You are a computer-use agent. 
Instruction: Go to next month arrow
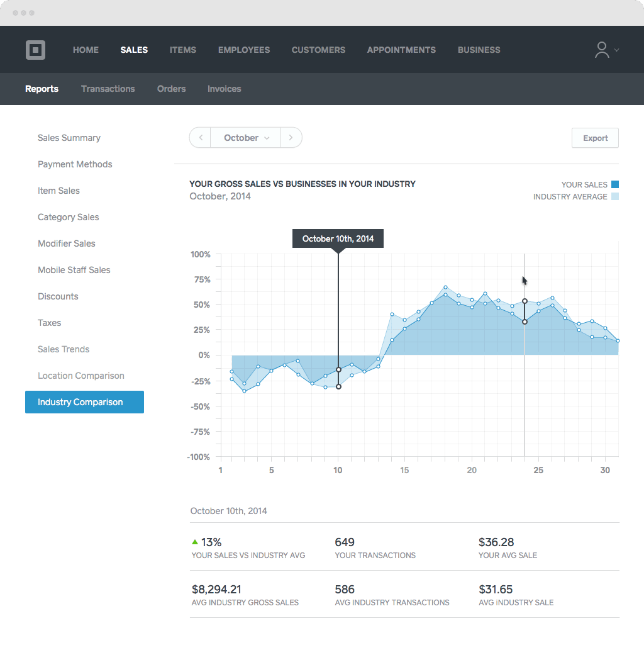coord(291,138)
